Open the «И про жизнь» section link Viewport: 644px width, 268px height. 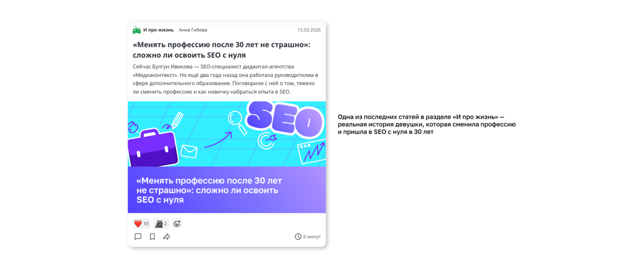(158, 30)
